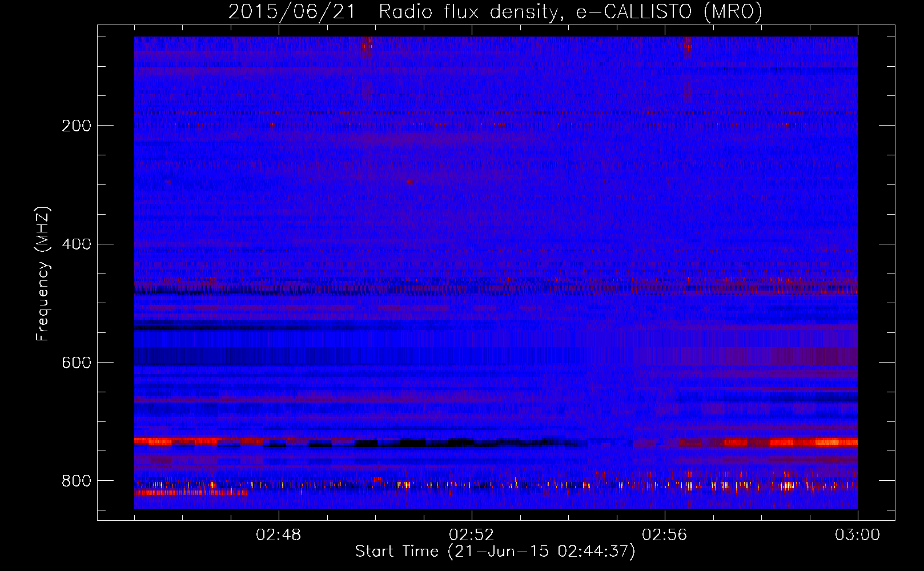Select the 'Start Time (21-Jun-15 02:44:37)' label

coord(495,552)
